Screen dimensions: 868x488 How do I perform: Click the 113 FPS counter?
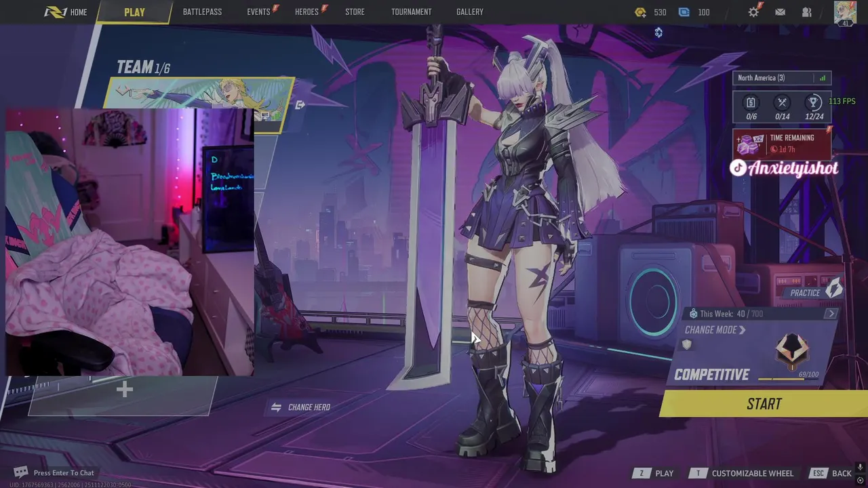click(x=842, y=102)
